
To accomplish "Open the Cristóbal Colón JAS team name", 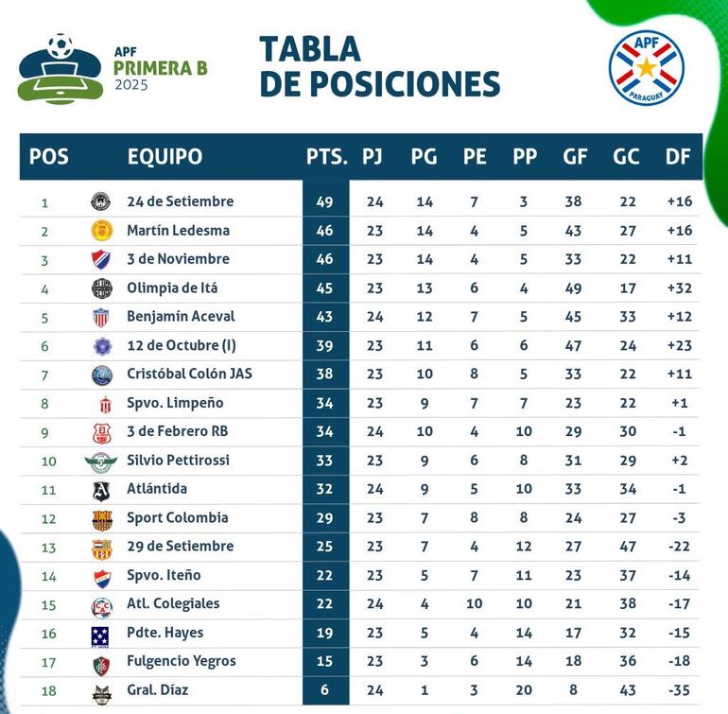I will 189,374.
